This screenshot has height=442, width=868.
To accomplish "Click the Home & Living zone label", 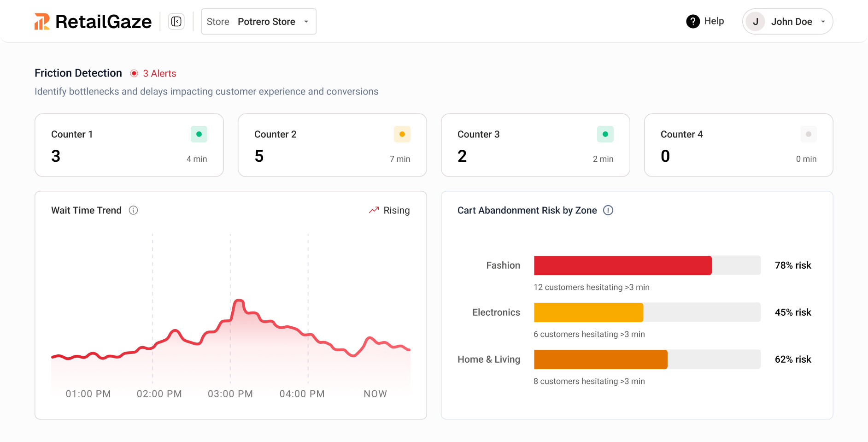I will (x=489, y=359).
